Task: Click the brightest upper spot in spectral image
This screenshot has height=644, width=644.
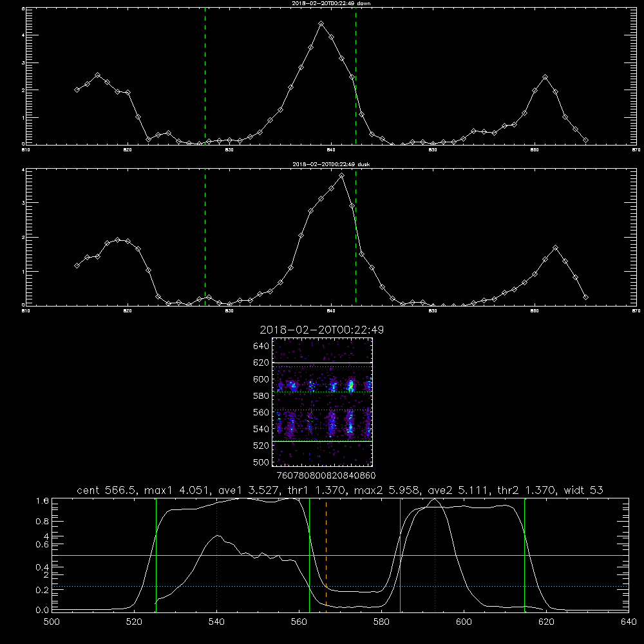Action: pyautogui.click(x=350, y=386)
